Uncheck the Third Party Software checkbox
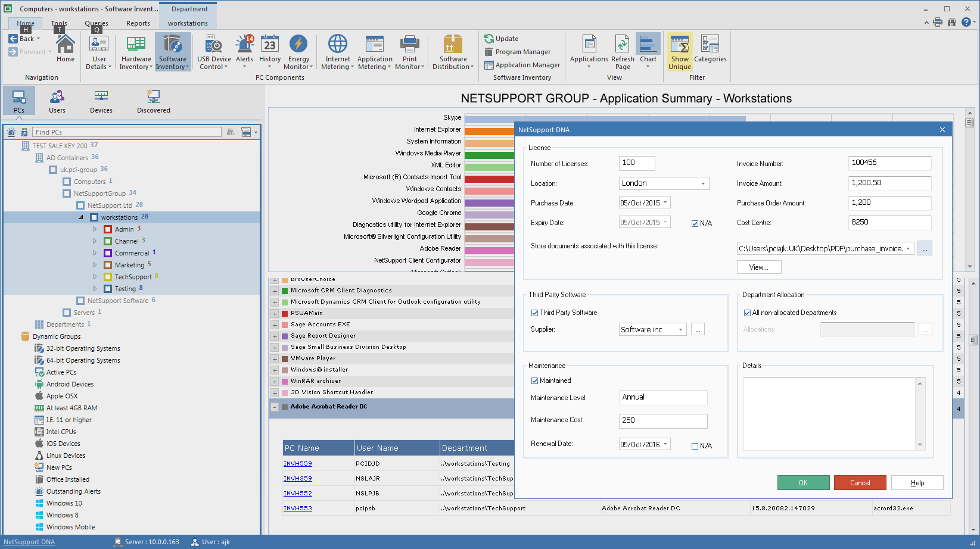The height and width of the screenshot is (549, 980). pos(534,313)
